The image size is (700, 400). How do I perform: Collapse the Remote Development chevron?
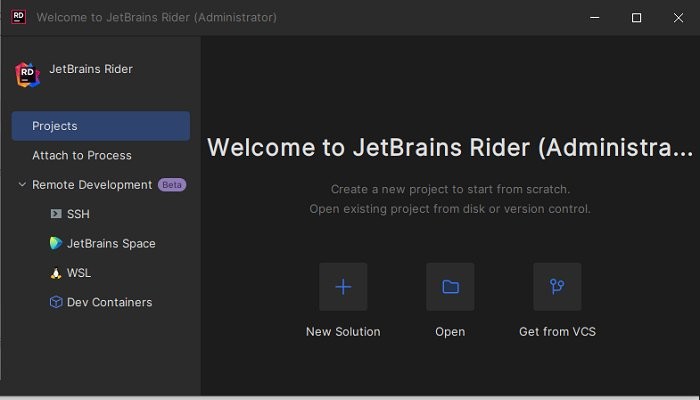22,185
